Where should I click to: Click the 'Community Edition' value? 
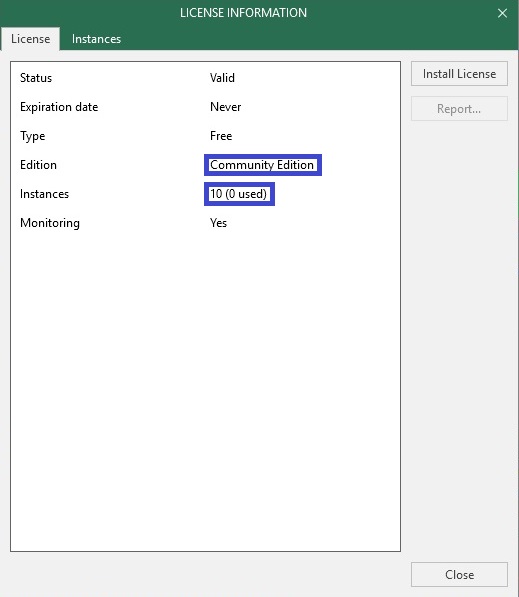[x=262, y=165]
